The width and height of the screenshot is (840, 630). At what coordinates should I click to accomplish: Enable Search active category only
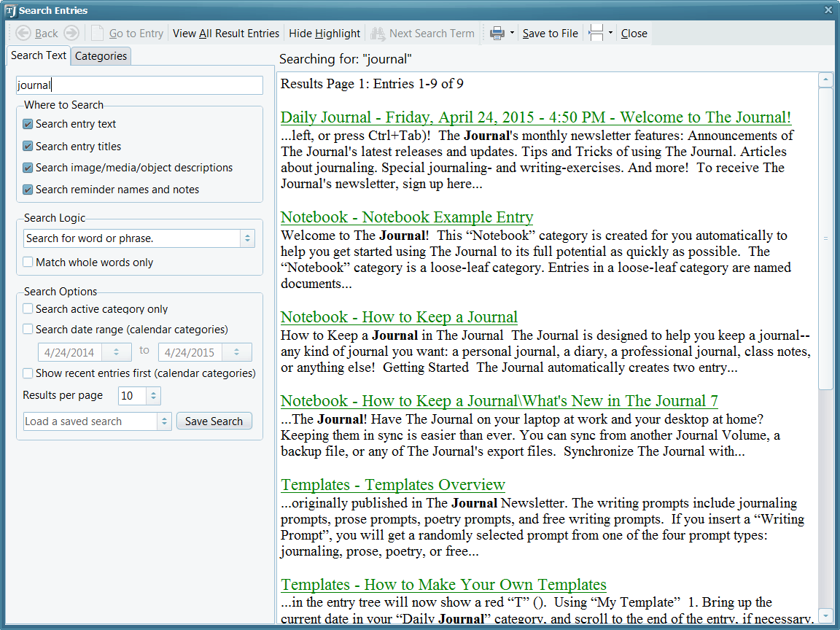(28, 308)
